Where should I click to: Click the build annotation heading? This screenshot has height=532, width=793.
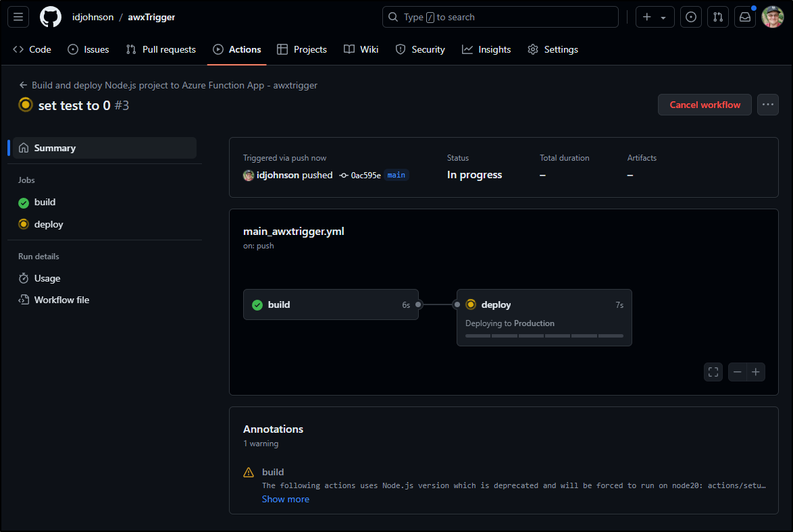pyautogui.click(x=273, y=472)
